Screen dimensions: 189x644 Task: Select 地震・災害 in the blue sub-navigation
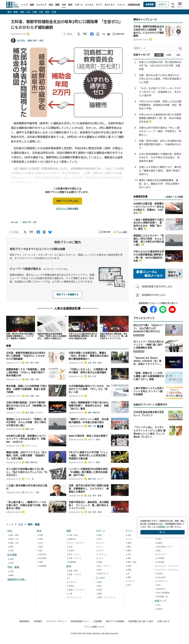(x=38, y=12)
